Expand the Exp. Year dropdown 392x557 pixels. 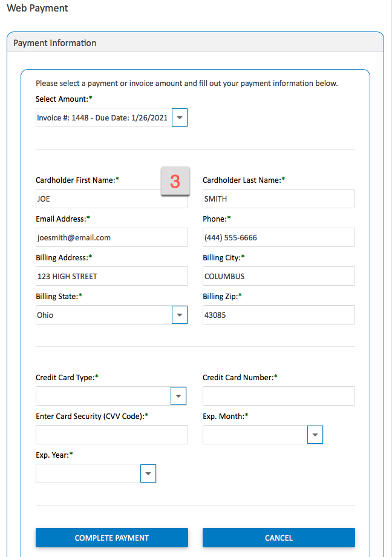click(95, 473)
